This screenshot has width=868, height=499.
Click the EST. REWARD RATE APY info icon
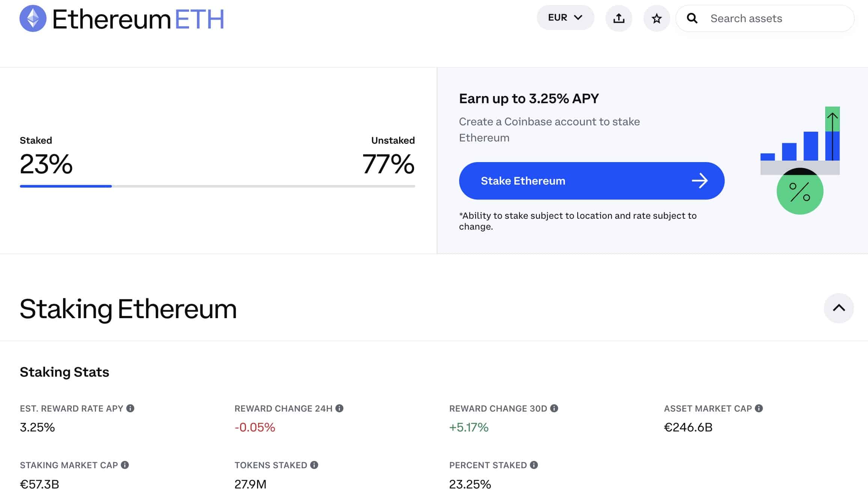pyautogui.click(x=131, y=408)
